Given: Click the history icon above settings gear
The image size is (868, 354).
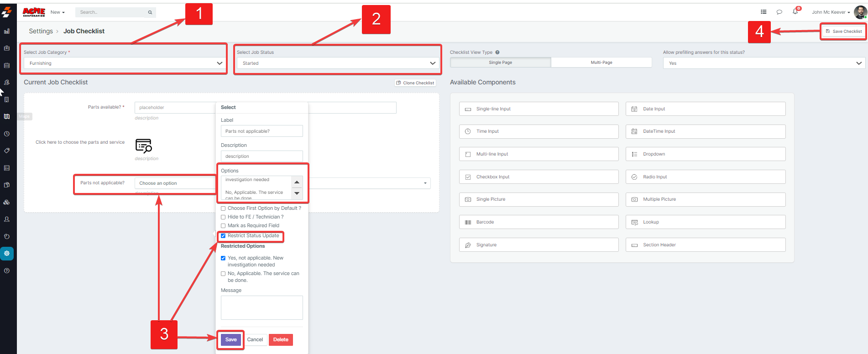Looking at the screenshot, I should tap(7, 236).
